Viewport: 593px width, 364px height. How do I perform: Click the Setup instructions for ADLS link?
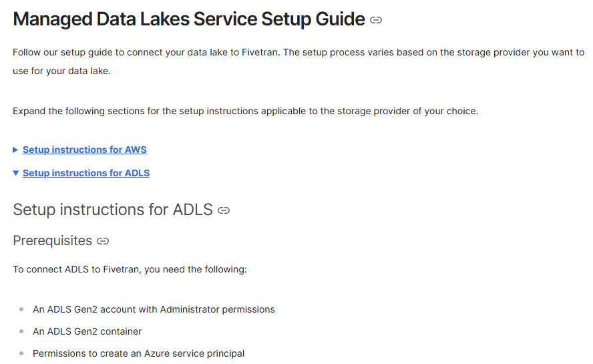tap(85, 173)
